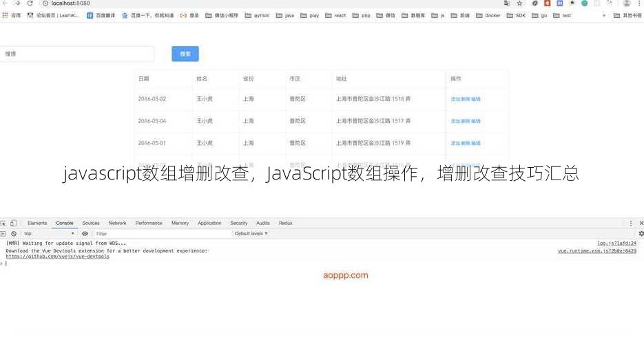
Task: Open the 百度一下 bookmark
Action: click(148, 15)
